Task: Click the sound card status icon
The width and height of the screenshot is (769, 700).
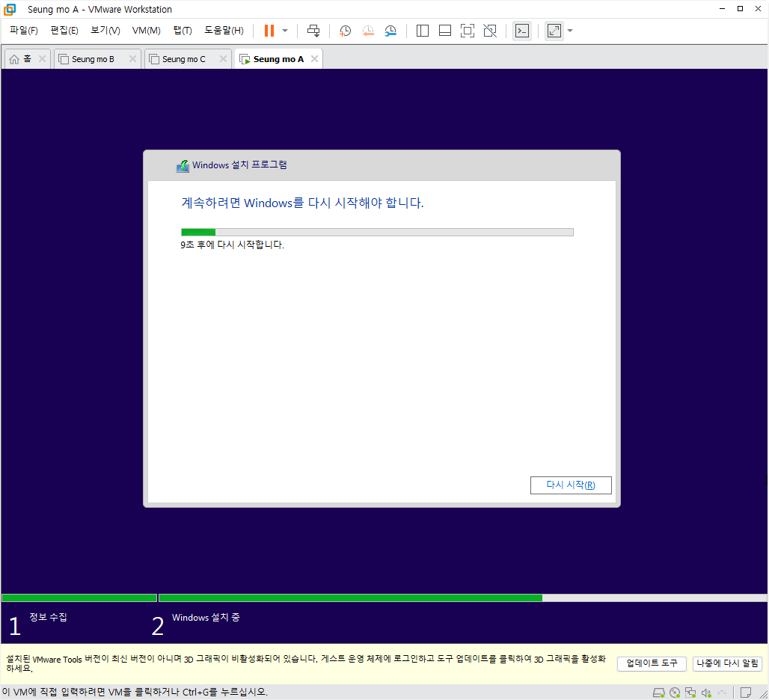Action: [x=706, y=693]
